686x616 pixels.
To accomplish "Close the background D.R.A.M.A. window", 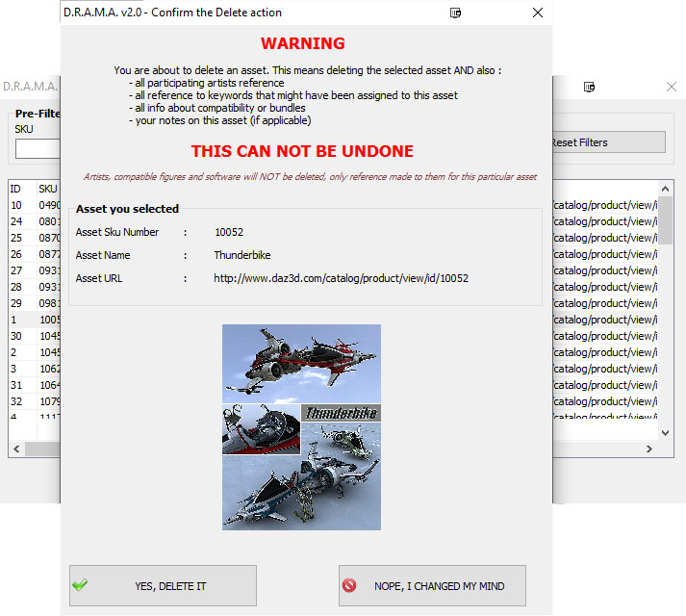I will pyautogui.click(x=672, y=87).
